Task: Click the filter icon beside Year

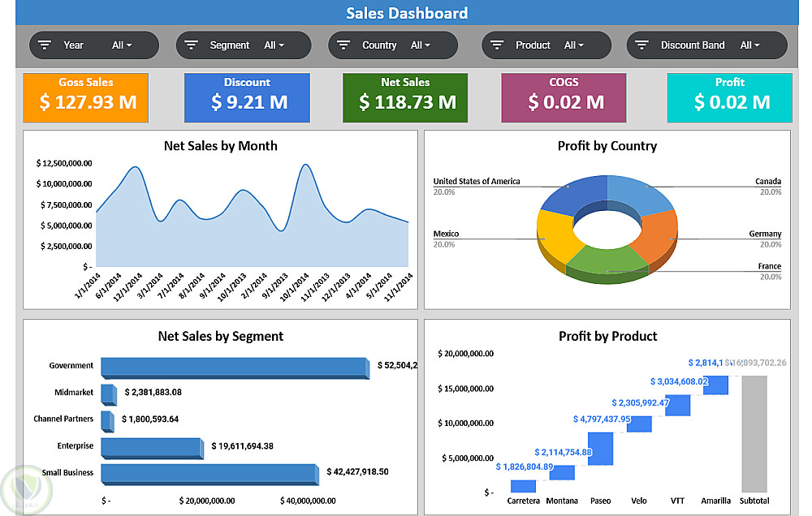Action: tap(45, 45)
